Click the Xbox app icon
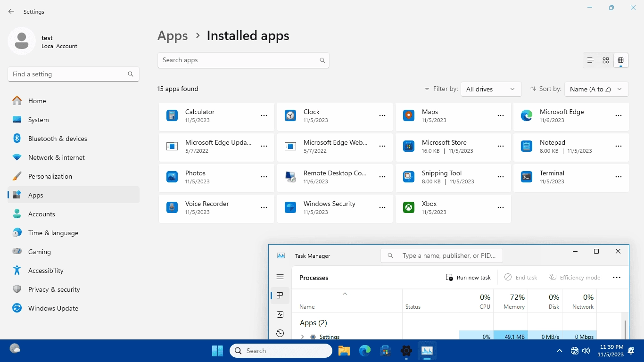This screenshot has width=644, height=362. click(409, 207)
